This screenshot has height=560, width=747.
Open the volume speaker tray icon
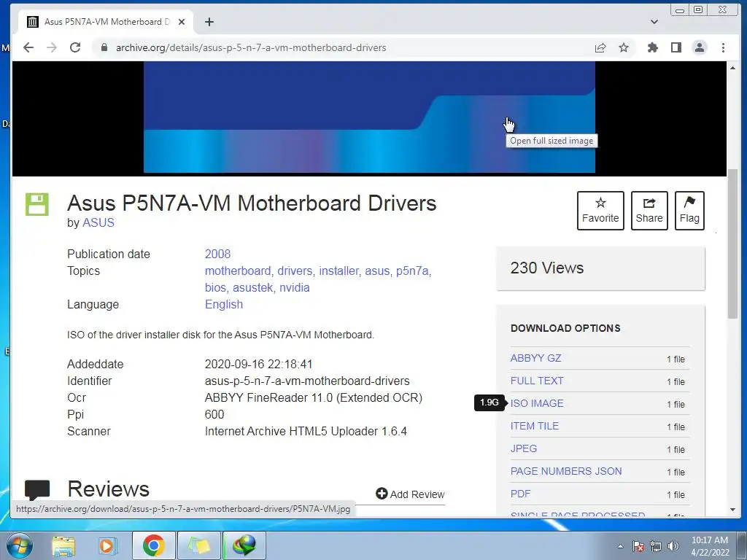673,546
